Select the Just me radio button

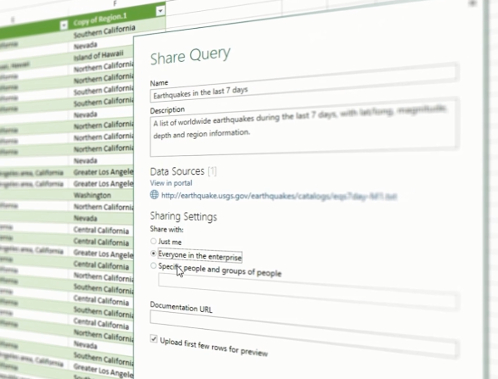click(x=153, y=241)
